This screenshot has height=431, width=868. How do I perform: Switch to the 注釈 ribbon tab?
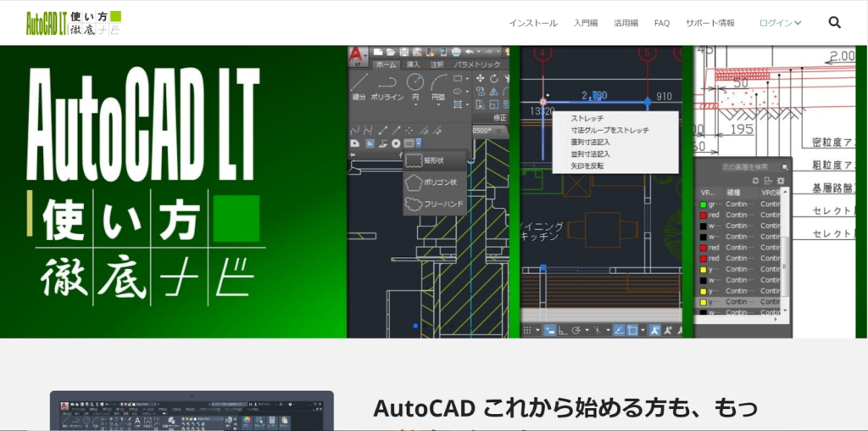[x=437, y=64]
